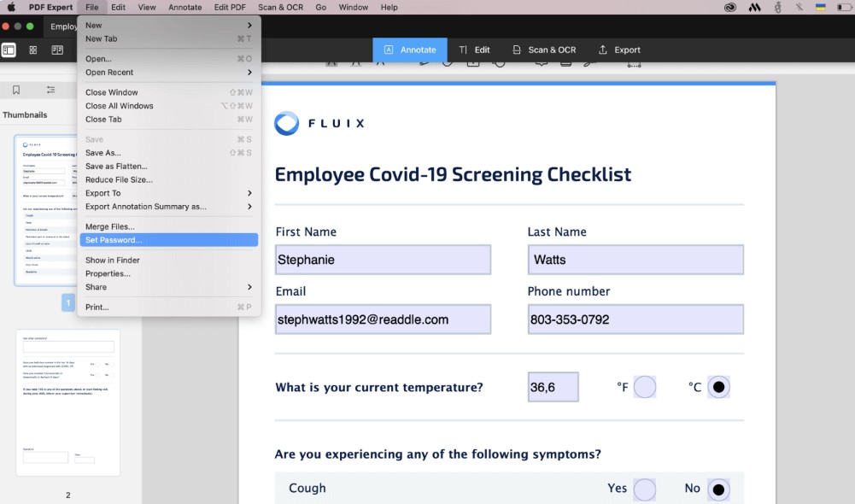Screen dimensions: 855x504
Task: Show the outline list icon
Action: pos(50,90)
